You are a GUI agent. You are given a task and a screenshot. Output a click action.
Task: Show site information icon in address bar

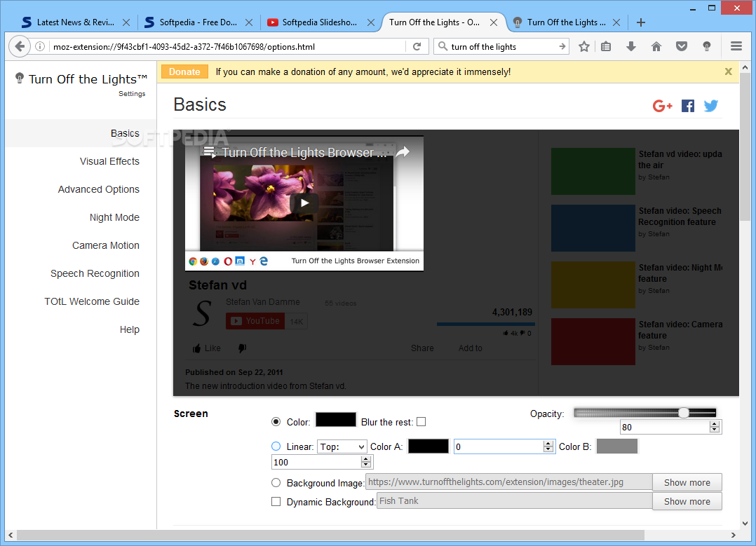click(40, 46)
